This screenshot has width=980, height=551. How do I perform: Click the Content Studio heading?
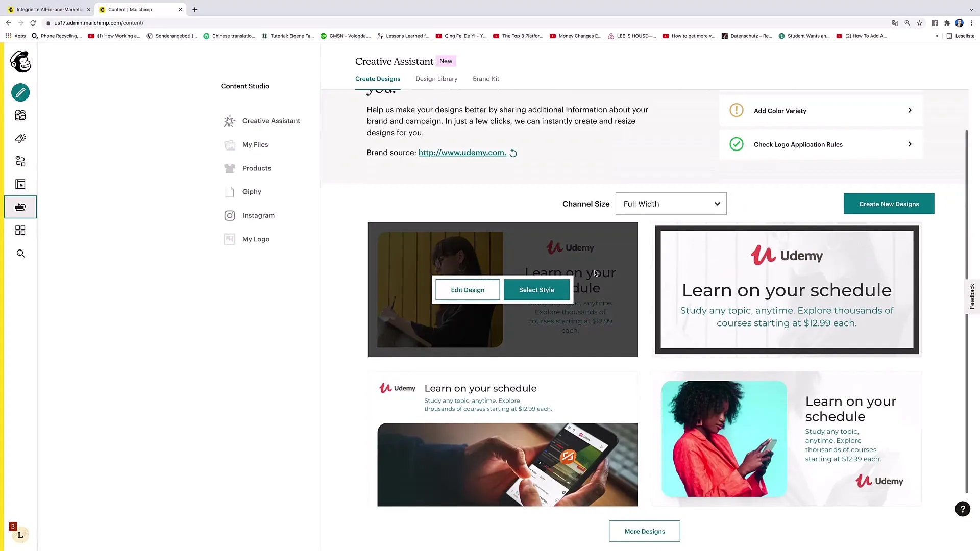pos(245,86)
